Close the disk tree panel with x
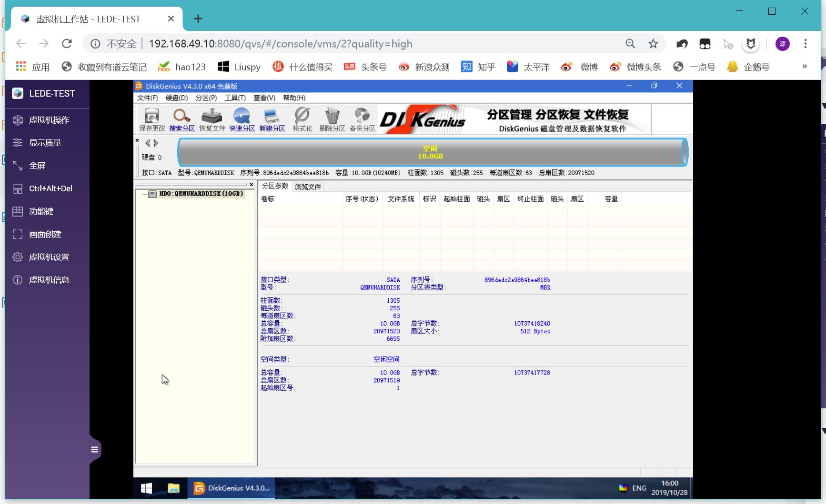The width and height of the screenshot is (826, 504). pos(252,185)
